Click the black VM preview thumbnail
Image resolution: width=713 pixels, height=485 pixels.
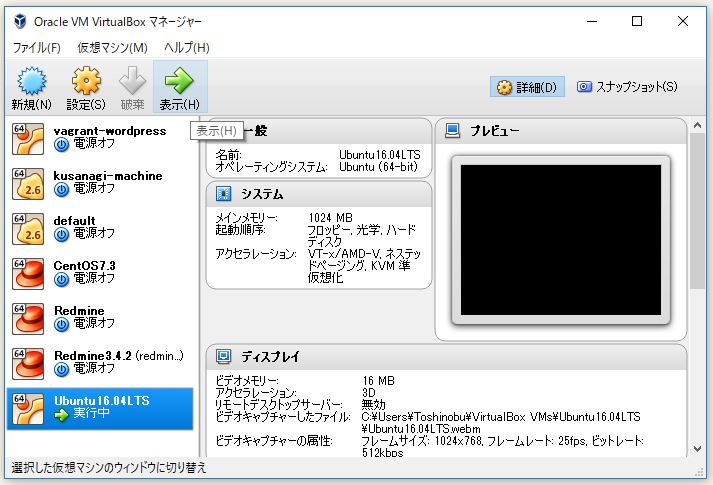coord(561,240)
